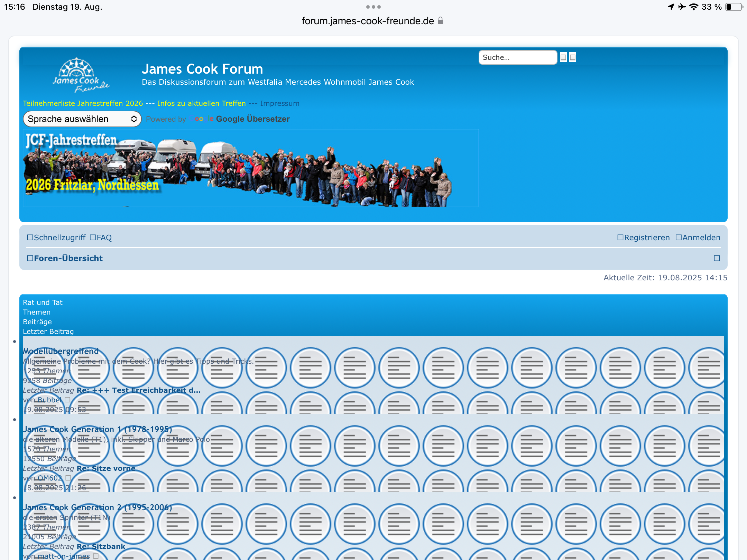This screenshot has width=747, height=560.
Task: Tap the lock icon beside the URL
Action: click(x=440, y=21)
